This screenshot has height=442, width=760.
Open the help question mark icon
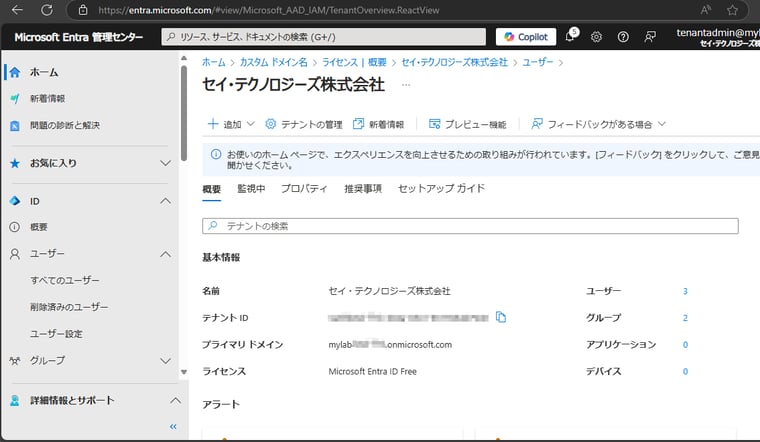pyautogui.click(x=623, y=37)
